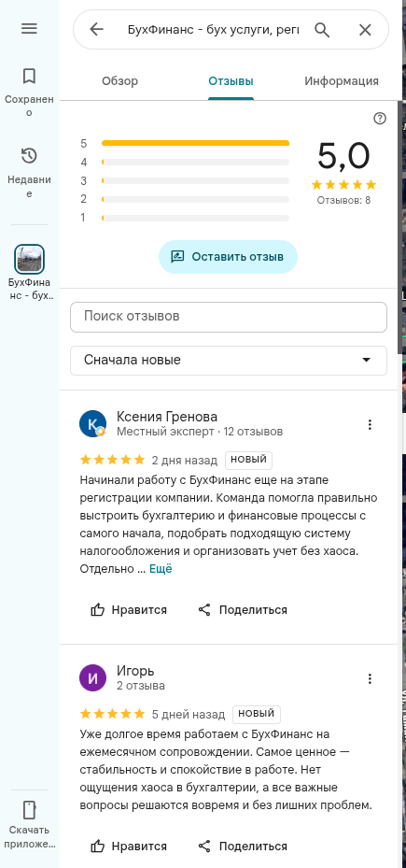The image size is (406, 868).
Task: Open options menu for Ксения Гренова's review
Action: [x=370, y=424]
